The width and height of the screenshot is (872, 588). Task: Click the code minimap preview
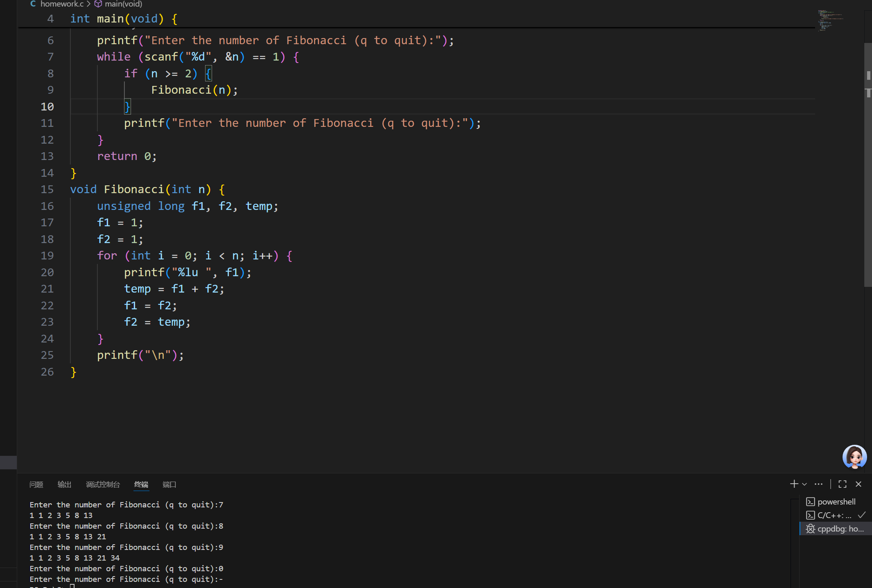click(x=830, y=20)
